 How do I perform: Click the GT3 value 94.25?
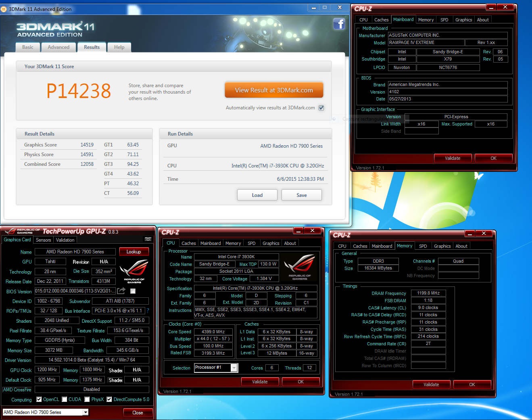coord(133,164)
